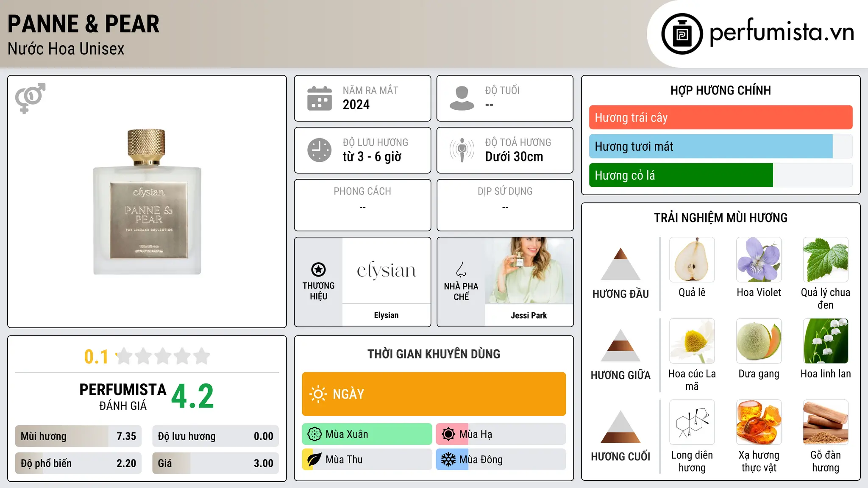The height and width of the screenshot is (488, 868).
Task: Click the sun icon for Mùa Hạ
Action: [x=448, y=434]
